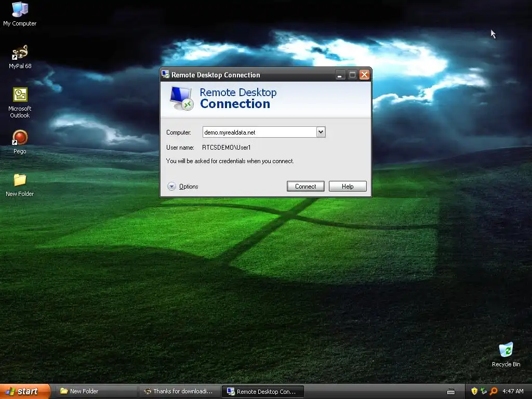532x399 pixels.
Task: Switch to Thanks for downloading taskbar item
Action: click(x=179, y=391)
